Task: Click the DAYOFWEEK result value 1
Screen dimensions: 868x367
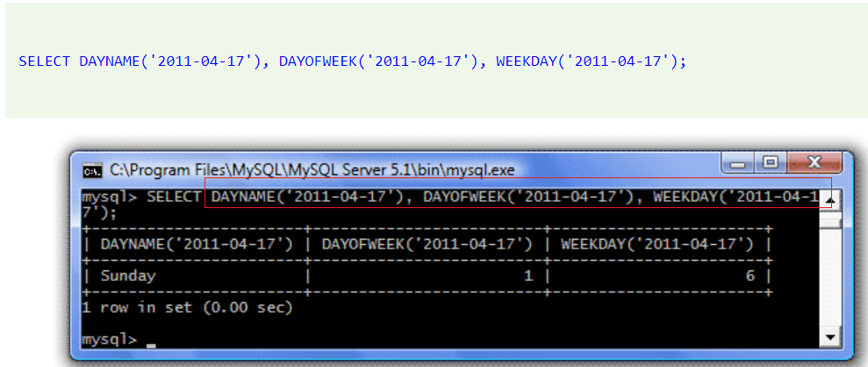Action: coord(528,276)
